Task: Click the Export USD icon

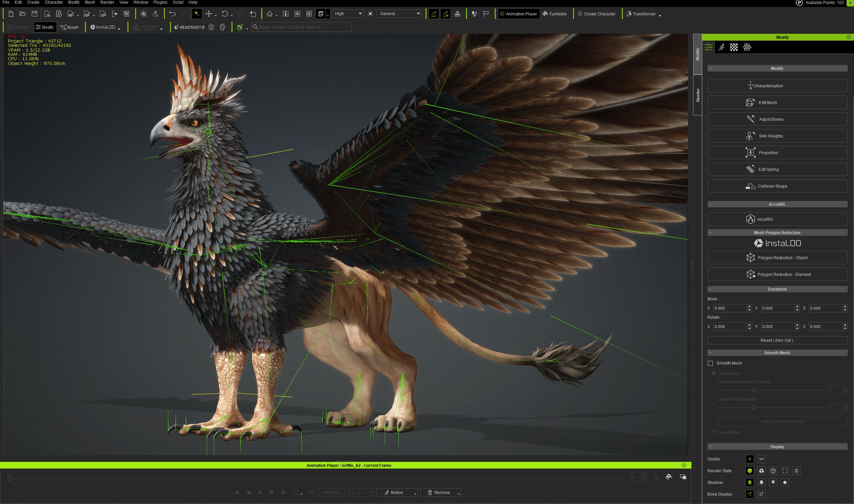Action: [103, 14]
